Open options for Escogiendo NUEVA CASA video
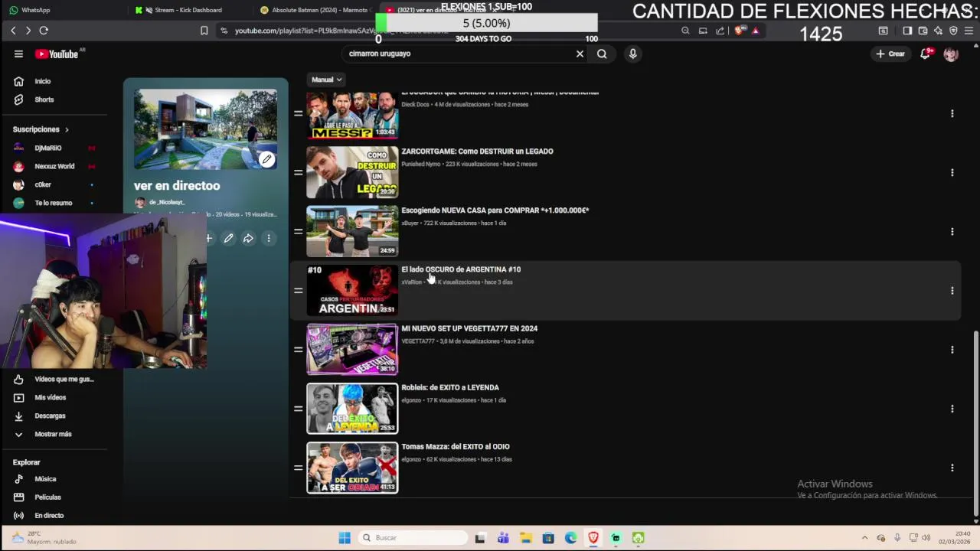This screenshot has width=980, height=551. coord(952,231)
